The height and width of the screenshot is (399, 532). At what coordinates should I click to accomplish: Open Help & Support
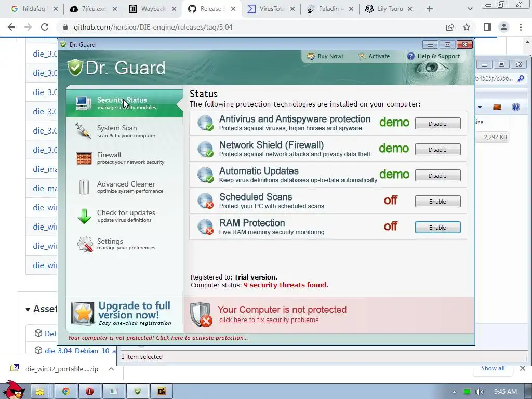[434, 56]
